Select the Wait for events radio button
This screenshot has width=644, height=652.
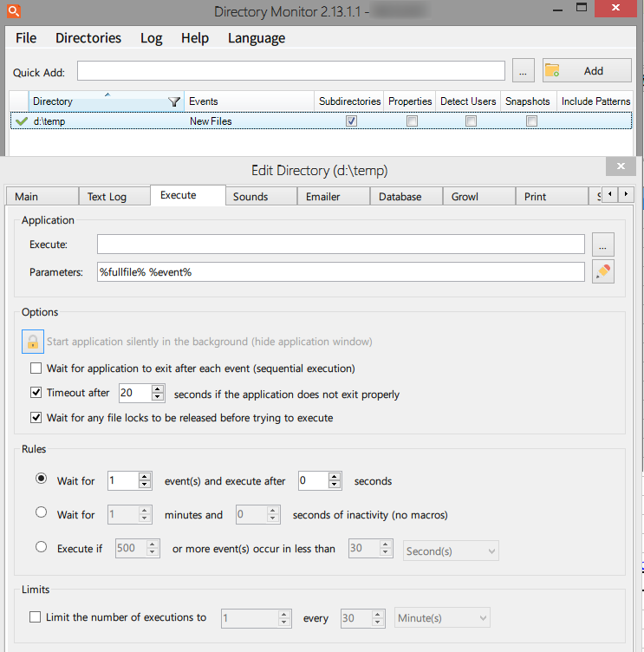click(41, 479)
